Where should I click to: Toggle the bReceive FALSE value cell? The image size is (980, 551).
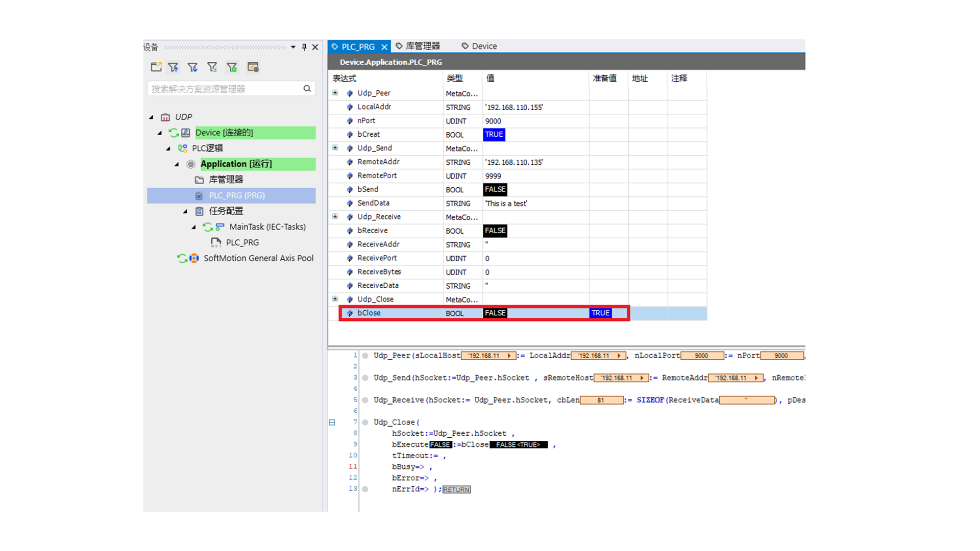click(x=495, y=231)
